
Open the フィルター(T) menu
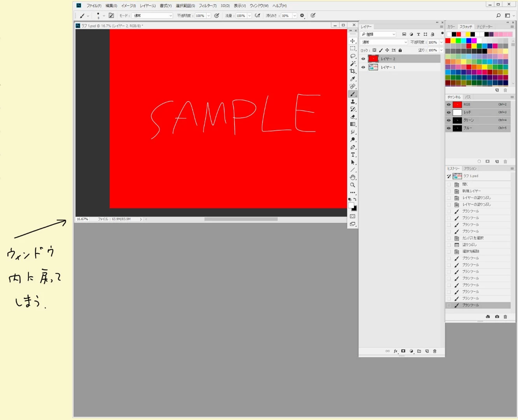tap(208, 6)
